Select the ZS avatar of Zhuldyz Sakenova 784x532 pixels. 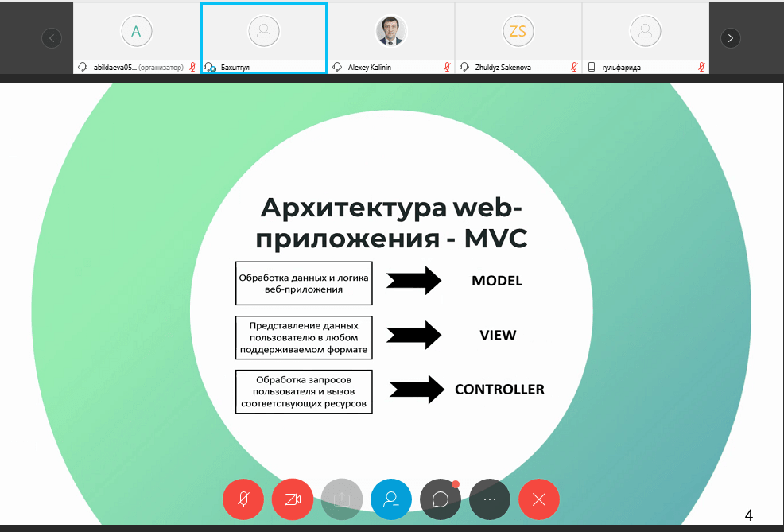coord(518,31)
